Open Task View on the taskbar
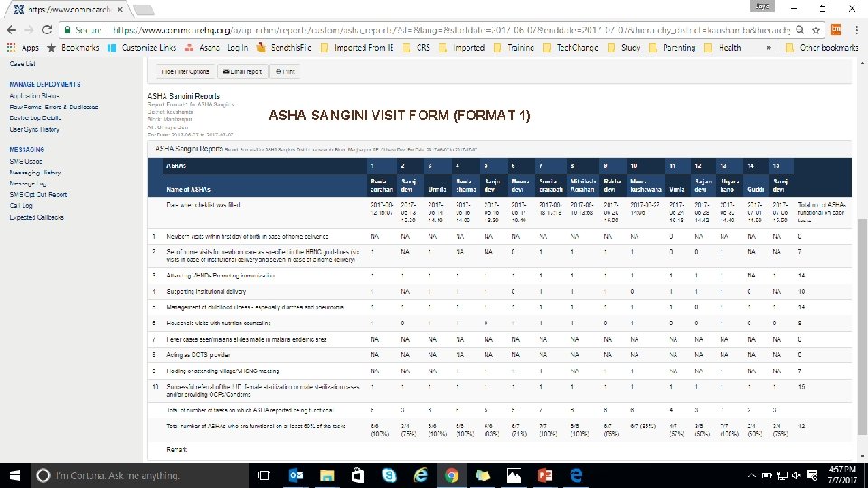This screenshot has height=488, width=868. pos(263,475)
